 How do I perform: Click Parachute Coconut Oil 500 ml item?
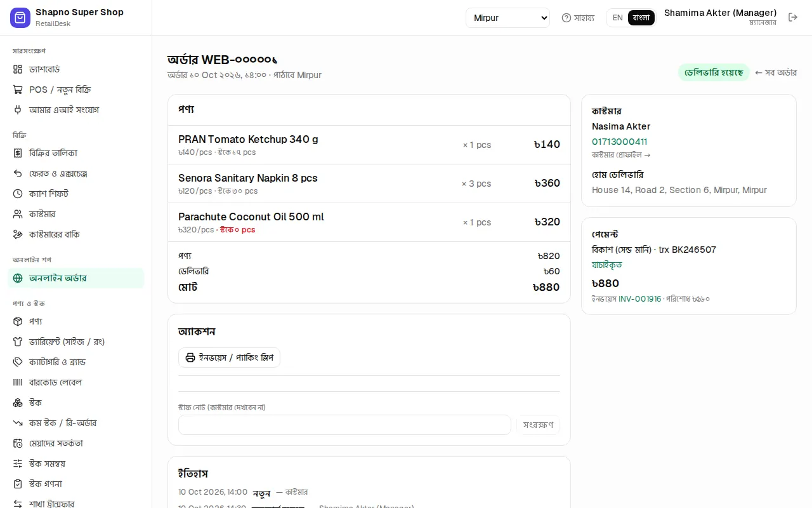(251, 217)
